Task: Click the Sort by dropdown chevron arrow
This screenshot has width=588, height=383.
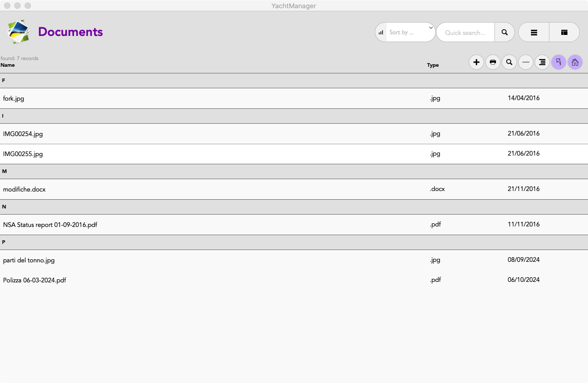Action: (x=431, y=28)
